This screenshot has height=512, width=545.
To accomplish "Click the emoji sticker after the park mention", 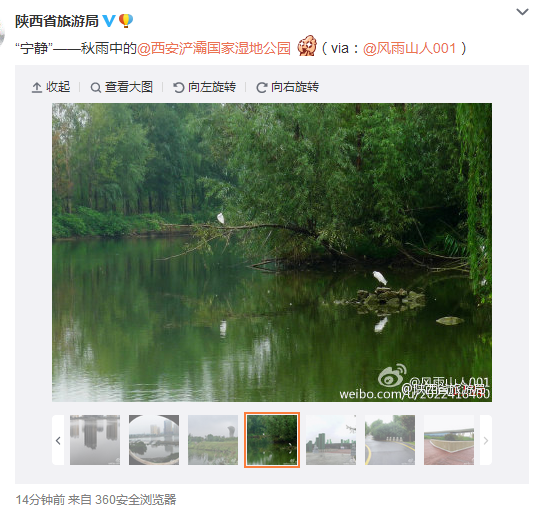I will coord(307,46).
